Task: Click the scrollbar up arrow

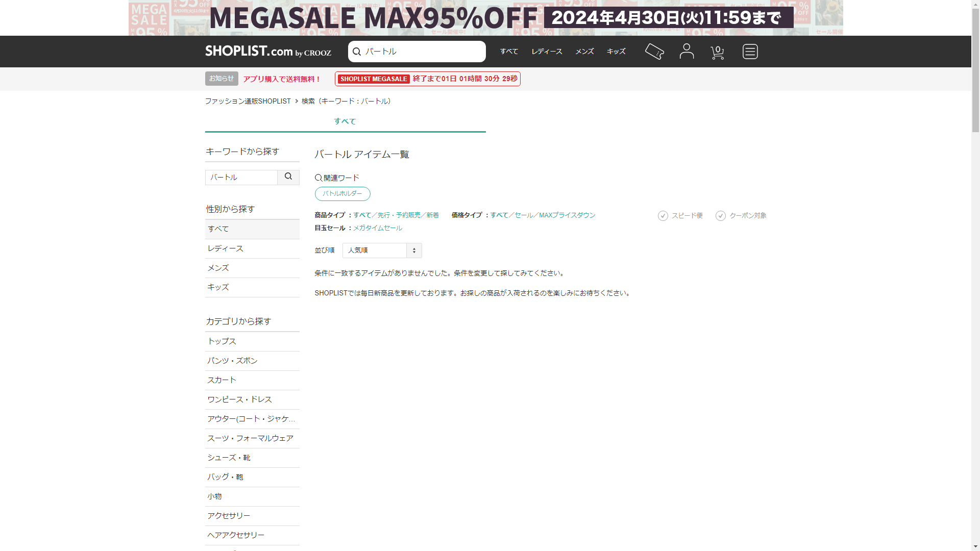Action: [x=975, y=4]
